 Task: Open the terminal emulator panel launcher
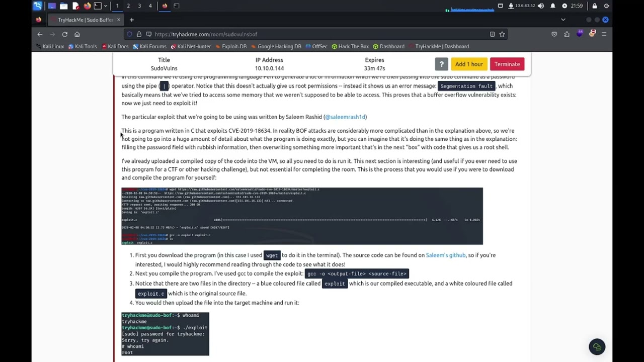tap(98, 6)
